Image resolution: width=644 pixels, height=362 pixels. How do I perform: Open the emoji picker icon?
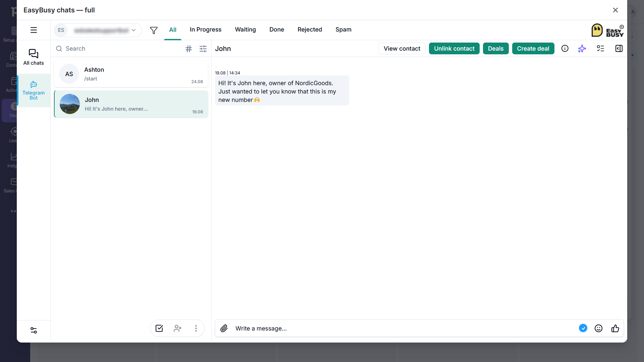[x=598, y=328]
